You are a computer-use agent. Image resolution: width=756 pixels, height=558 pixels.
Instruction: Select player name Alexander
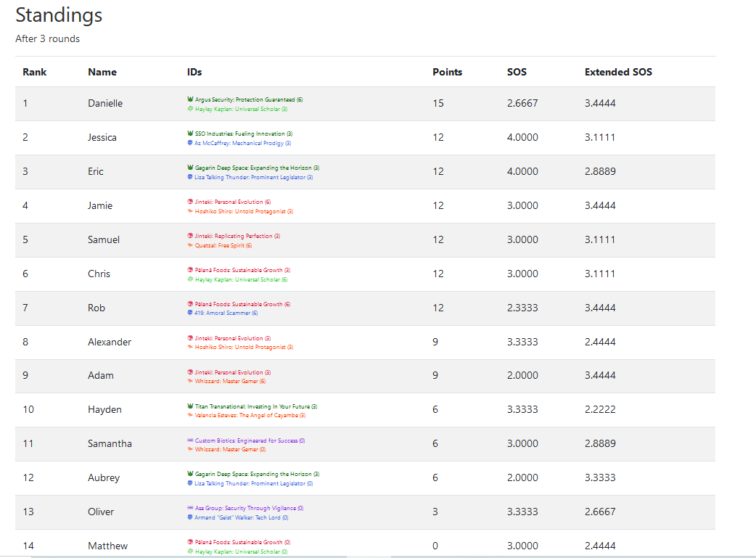[110, 342]
